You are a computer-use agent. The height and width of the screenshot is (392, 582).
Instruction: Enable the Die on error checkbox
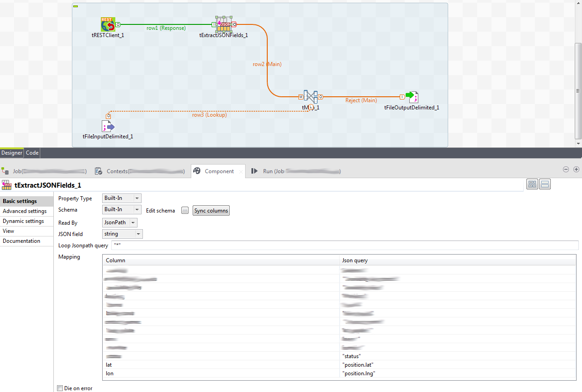pos(60,388)
